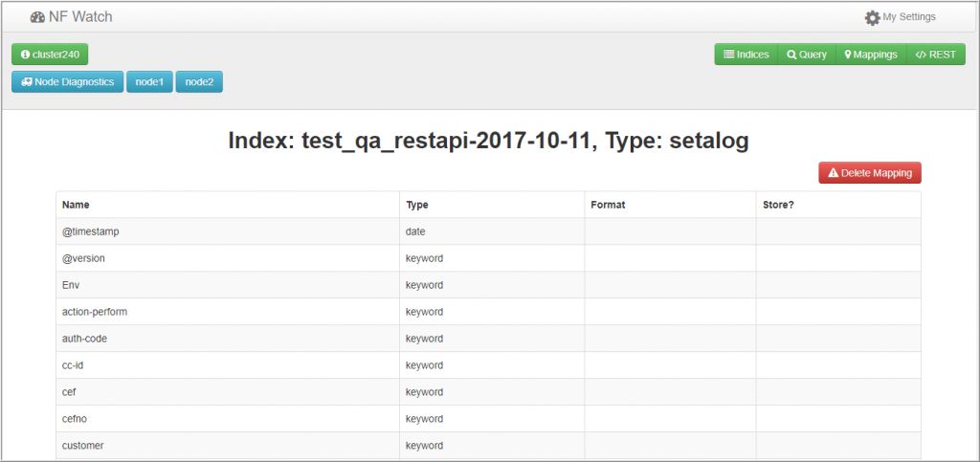Click the magnifier icon on Query button
Screen dimensions: 980x462
tap(791, 55)
